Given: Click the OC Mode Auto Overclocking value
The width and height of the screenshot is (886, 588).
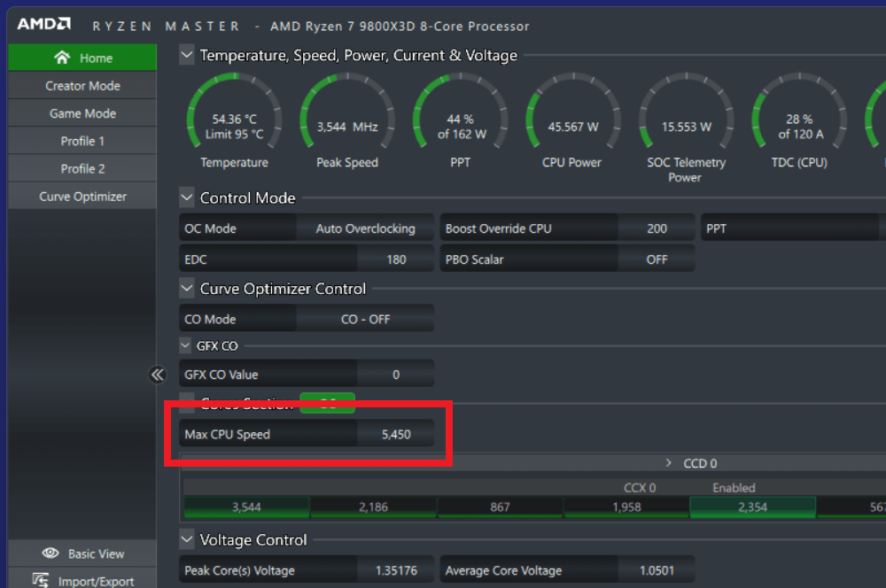Looking at the screenshot, I should point(365,228).
